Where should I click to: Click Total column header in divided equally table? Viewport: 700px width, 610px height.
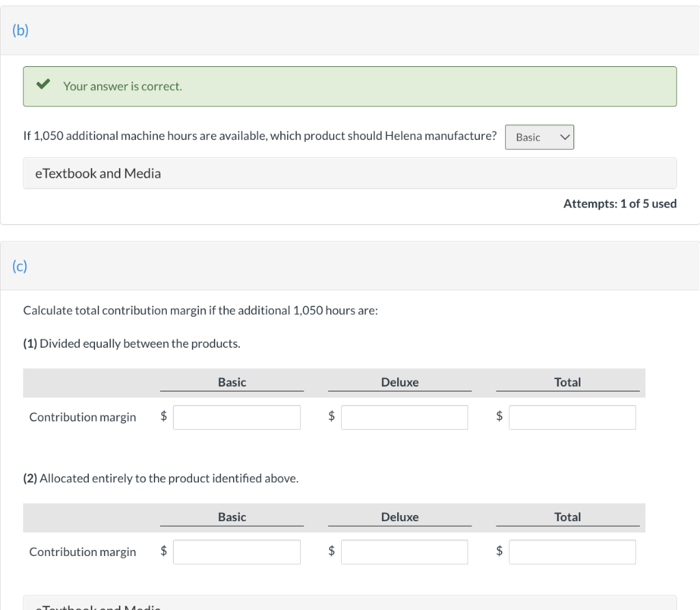(x=567, y=383)
